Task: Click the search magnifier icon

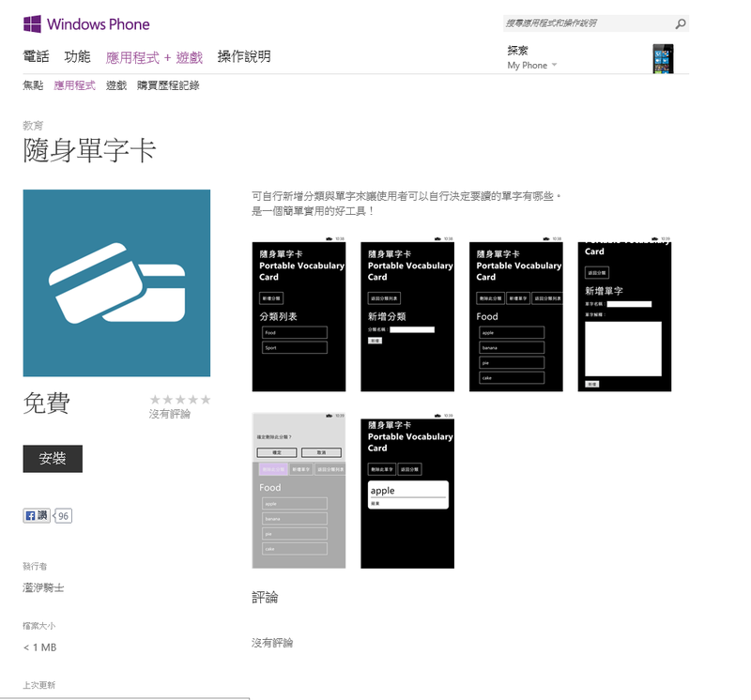Action: (680, 23)
